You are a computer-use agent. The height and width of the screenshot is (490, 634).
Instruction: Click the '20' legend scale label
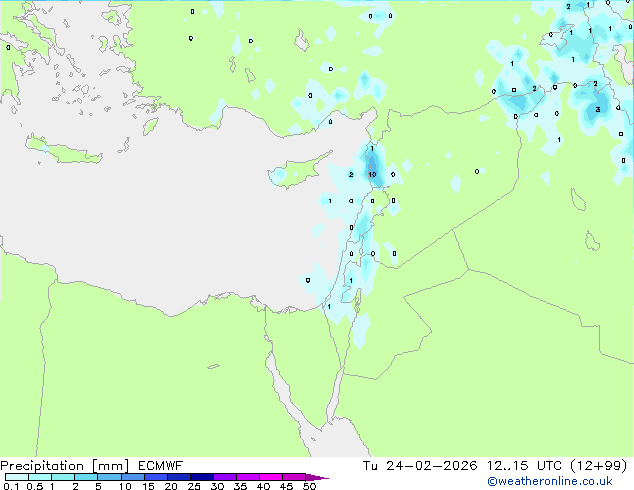(x=171, y=486)
